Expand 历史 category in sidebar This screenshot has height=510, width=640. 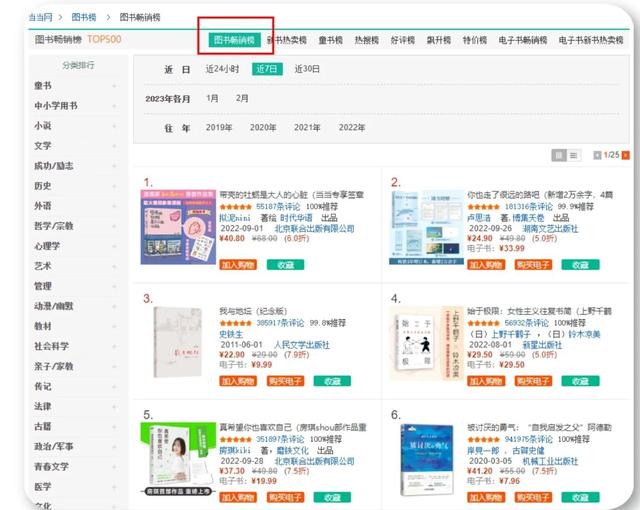tap(114, 186)
